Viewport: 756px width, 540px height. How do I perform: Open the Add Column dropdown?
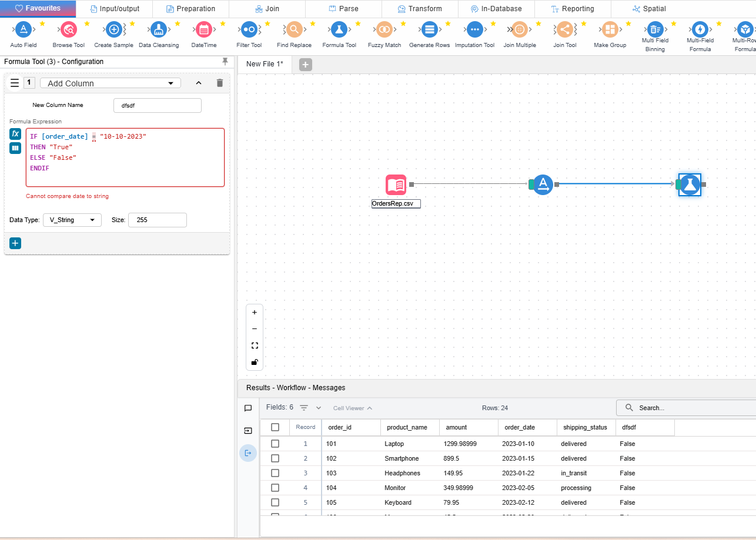[111, 83]
